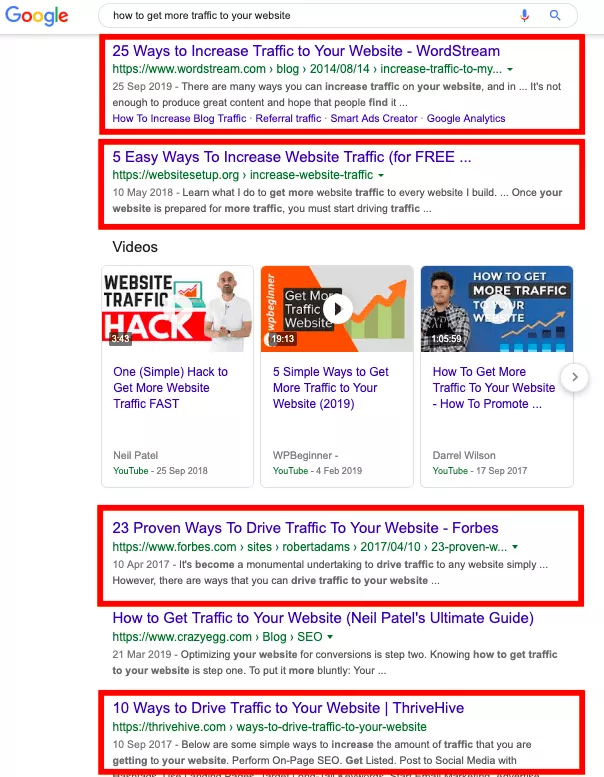
Task: Open Neil Patel's Ultimate Guide result
Action: point(323,618)
